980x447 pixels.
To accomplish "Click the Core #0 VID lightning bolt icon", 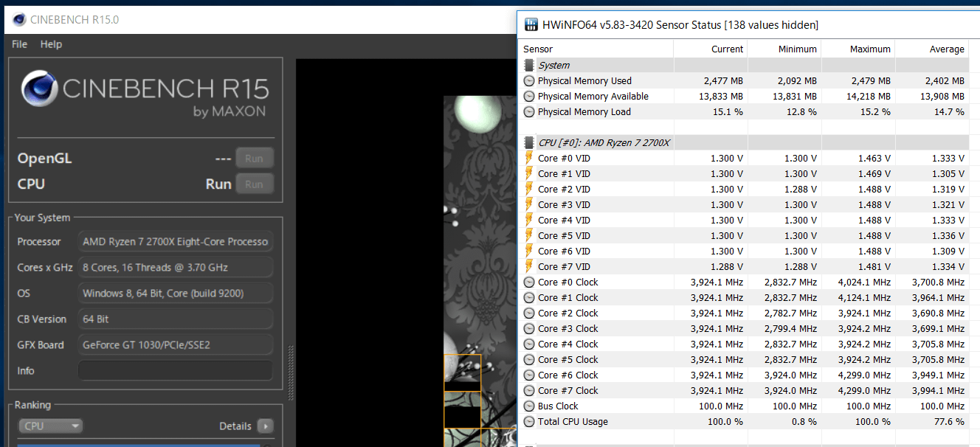I will click(x=529, y=158).
